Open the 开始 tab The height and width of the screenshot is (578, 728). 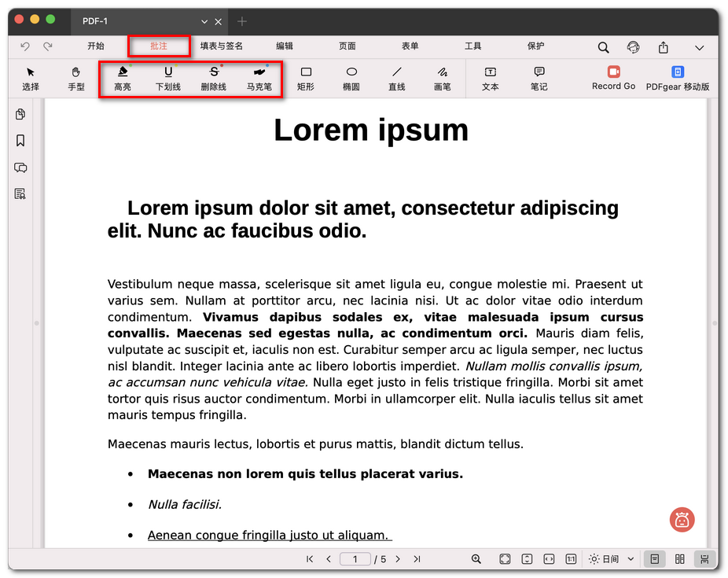tap(96, 46)
